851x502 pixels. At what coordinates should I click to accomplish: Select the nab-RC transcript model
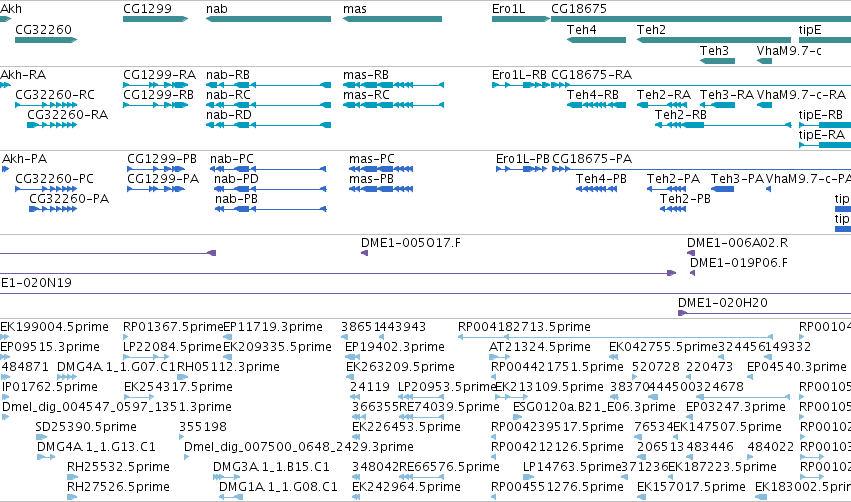tap(268, 105)
